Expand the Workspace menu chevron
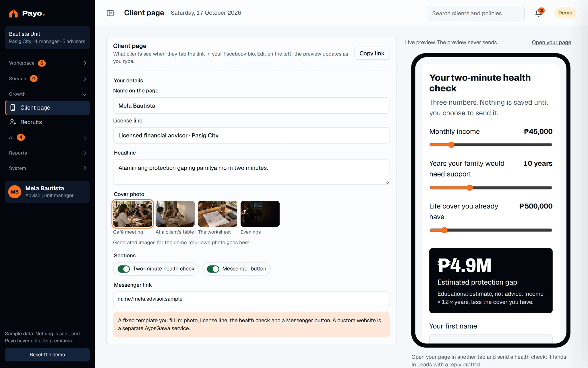The height and width of the screenshot is (368, 588). click(x=85, y=63)
